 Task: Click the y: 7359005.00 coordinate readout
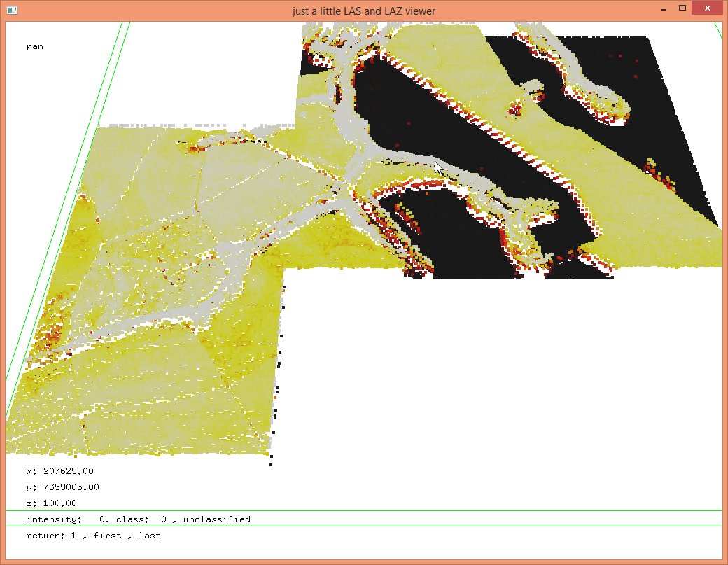point(62,487)
